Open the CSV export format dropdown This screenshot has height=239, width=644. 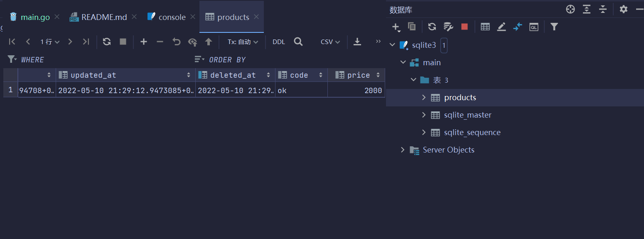(330, 42)
